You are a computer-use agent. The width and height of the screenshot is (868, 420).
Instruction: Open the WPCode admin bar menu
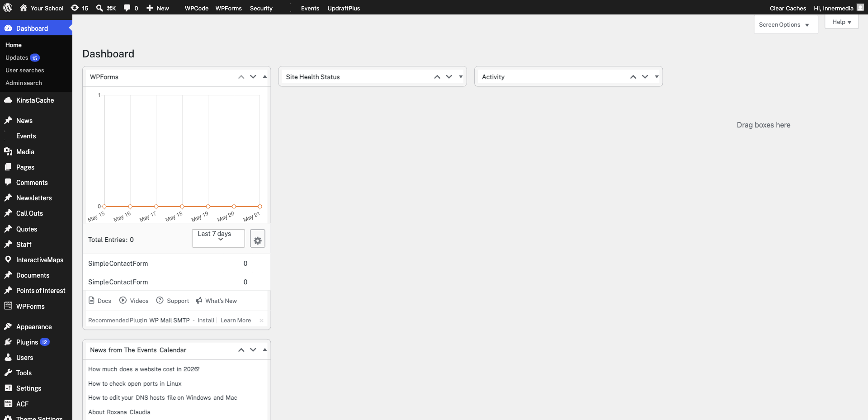(197, 8)
